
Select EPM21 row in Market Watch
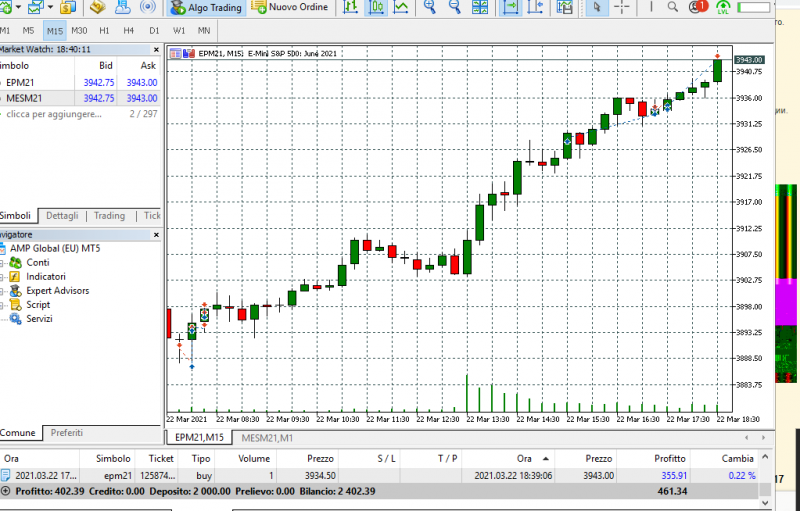point(80,82)
